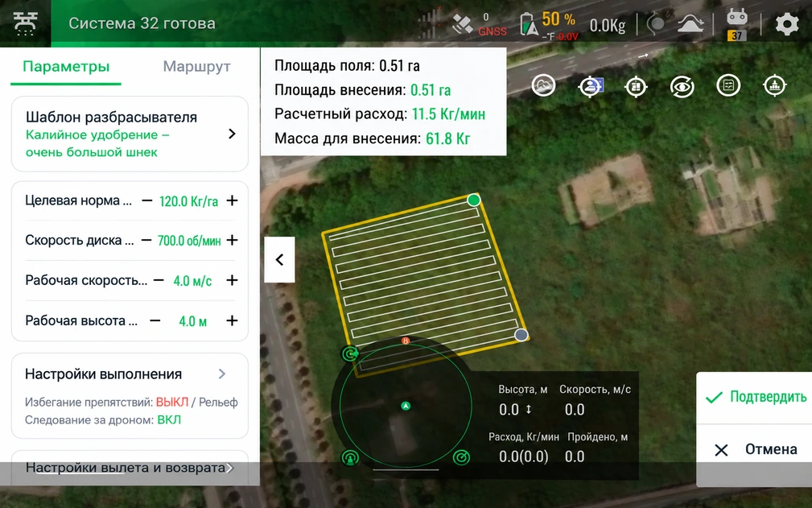Decrease Целевая норма value

[147, 201]
